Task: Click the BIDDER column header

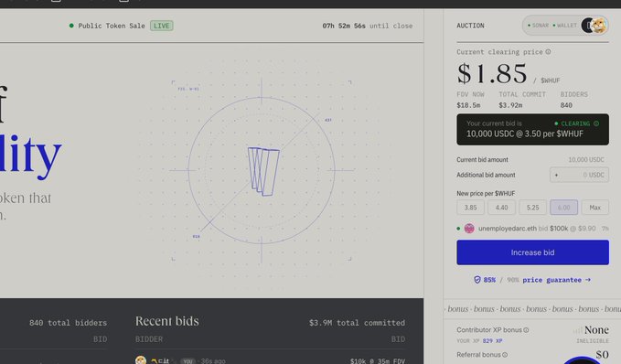Action: tap(149, 339)
